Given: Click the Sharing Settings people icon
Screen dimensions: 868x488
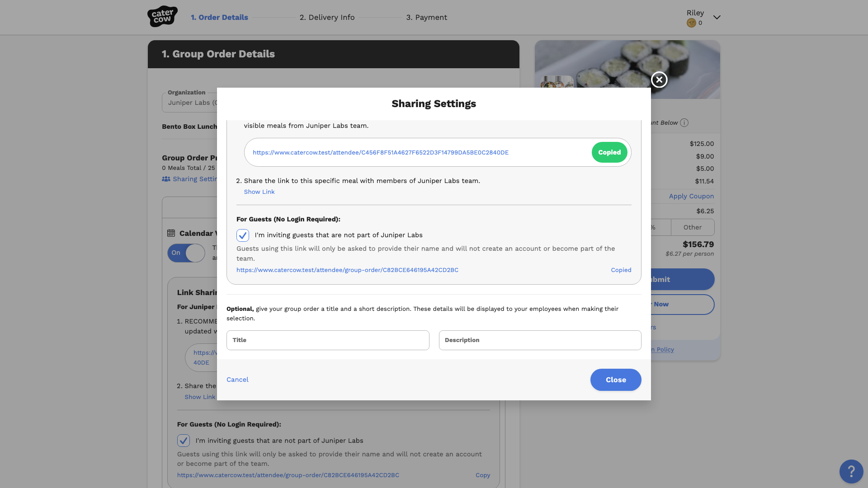Looking at the screenshot, I should tap(166, 179).
